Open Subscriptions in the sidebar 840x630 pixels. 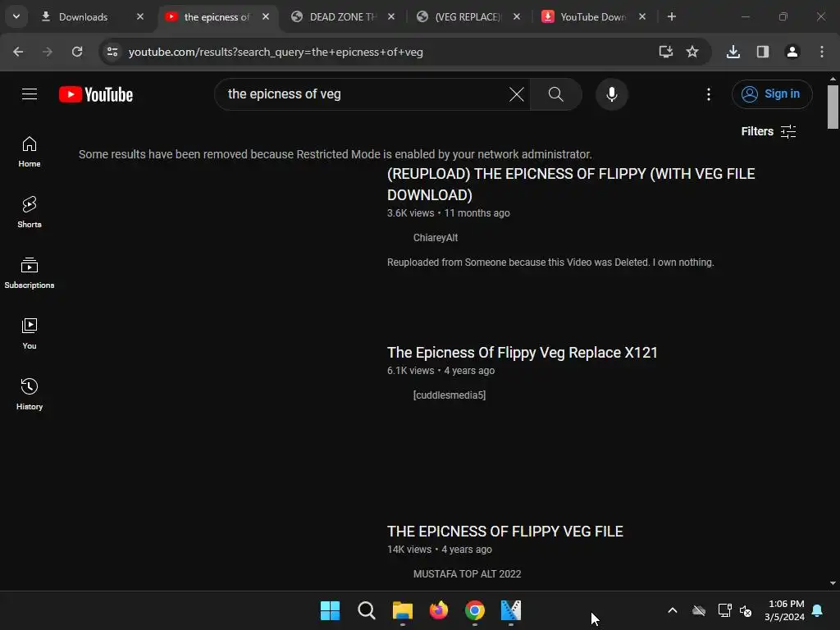point(30,273)
